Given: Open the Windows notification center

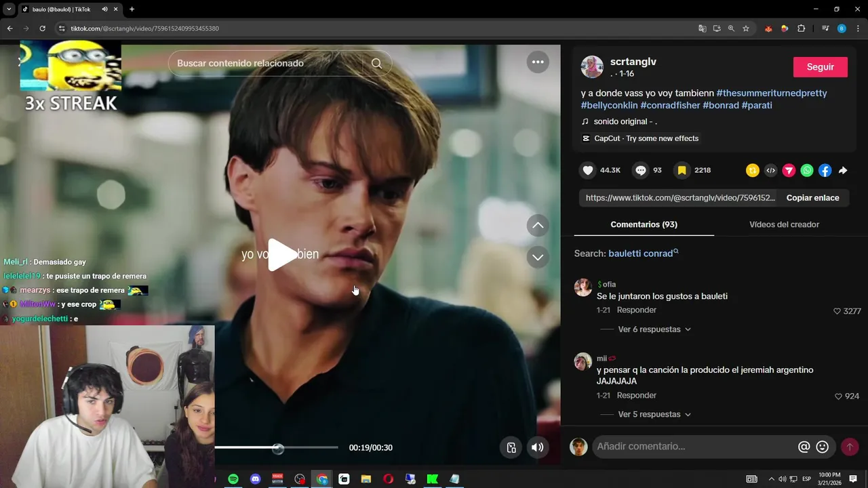Looking at the screenshot, I should [853, 479].
